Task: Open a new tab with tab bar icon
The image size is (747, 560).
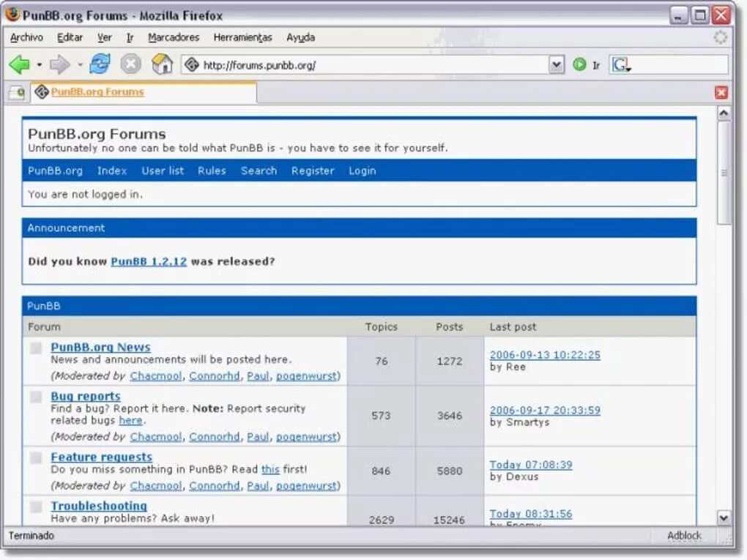Action: click(17, 92)
